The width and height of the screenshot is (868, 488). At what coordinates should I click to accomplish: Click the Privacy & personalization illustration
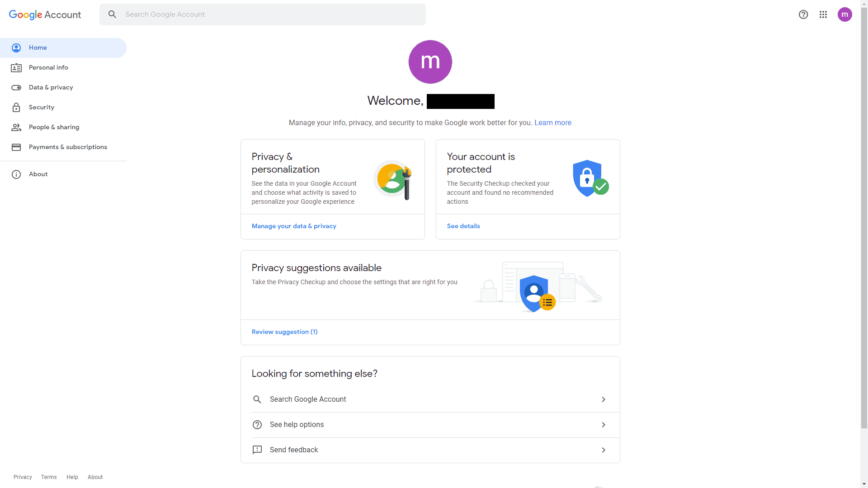coord(393,180)
